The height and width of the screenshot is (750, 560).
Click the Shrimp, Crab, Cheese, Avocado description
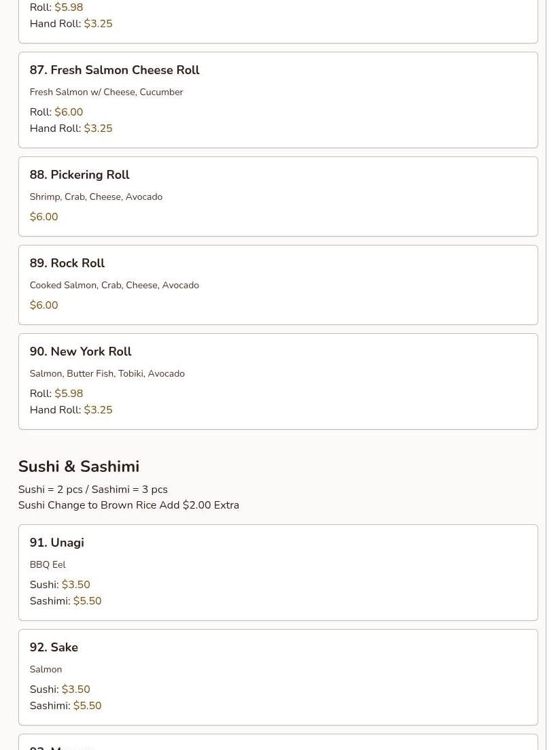coord(96,197)
